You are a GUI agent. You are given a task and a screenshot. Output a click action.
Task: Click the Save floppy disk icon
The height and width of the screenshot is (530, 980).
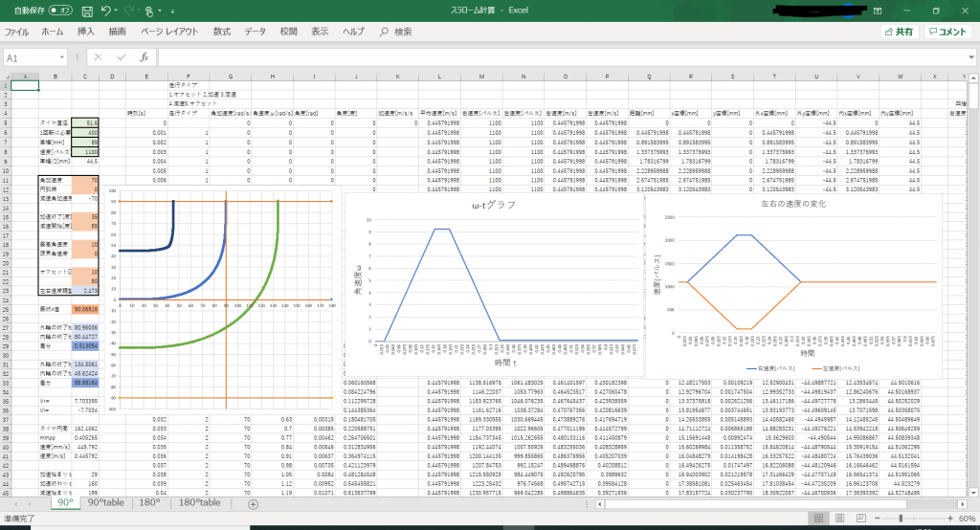pyautogui.click(x=87, y=11)
